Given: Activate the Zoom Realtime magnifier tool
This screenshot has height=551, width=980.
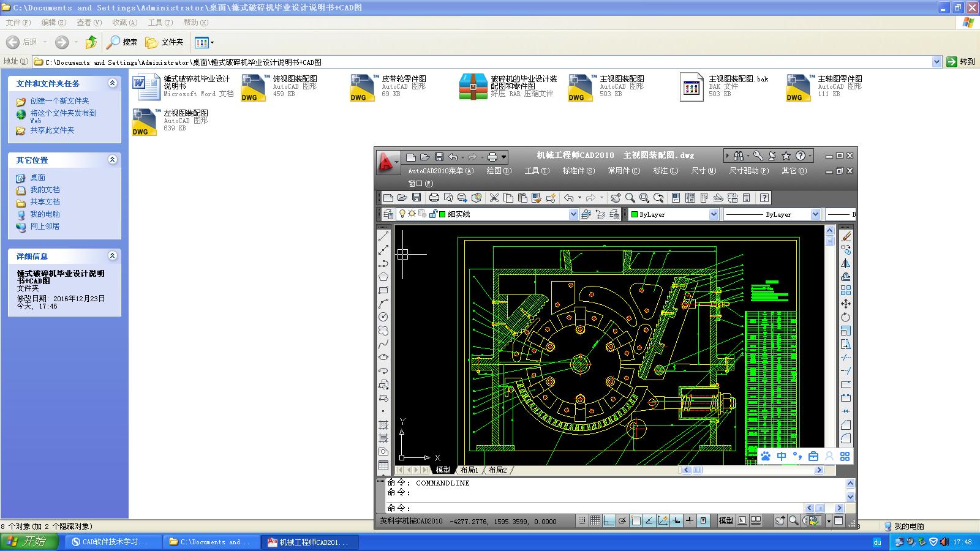Looking at the screenshot, I should pyautogui.click(x=630, y=198).
